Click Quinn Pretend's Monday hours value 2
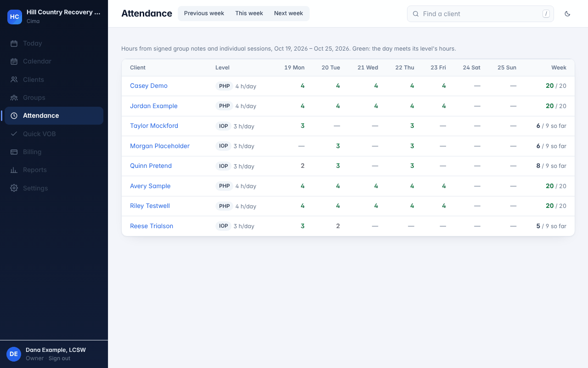 tap(302, 166)
